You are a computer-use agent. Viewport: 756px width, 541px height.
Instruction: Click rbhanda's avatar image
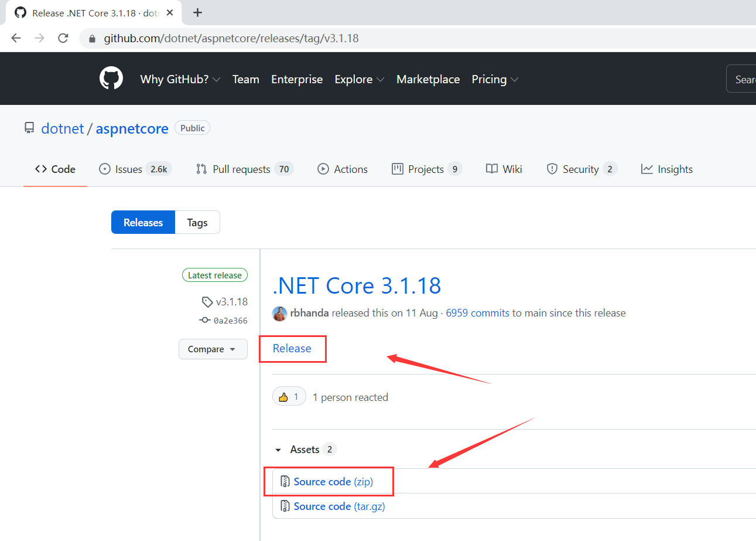pos(280,313)
